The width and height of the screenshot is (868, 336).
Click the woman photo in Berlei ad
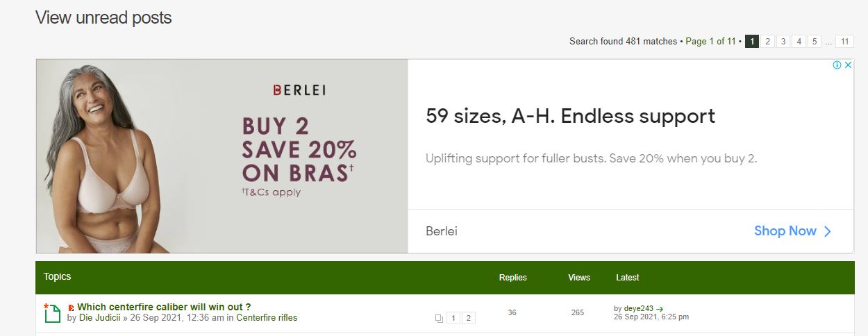[104, 156]
